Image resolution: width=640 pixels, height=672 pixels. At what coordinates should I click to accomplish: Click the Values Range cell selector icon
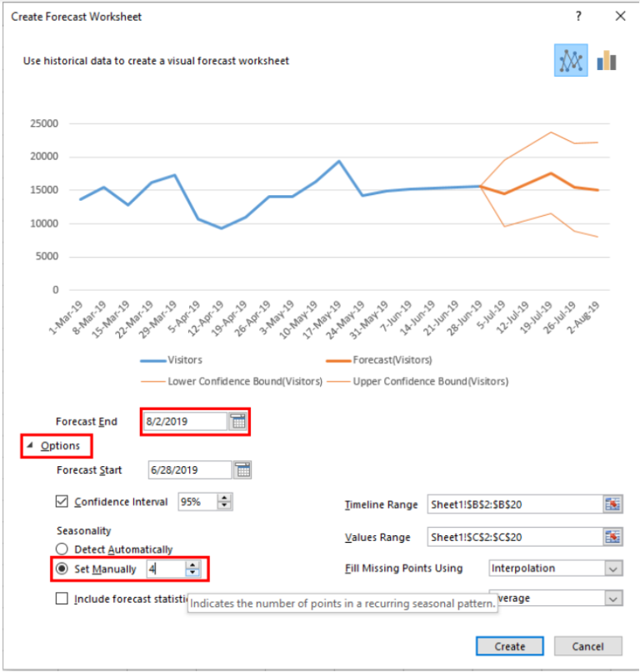pos(613,537)
